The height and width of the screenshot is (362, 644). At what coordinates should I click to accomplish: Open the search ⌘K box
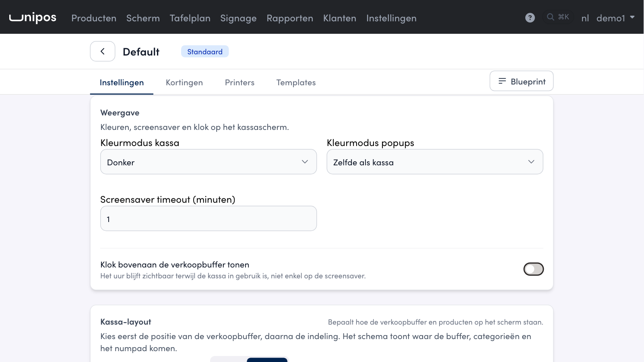click(x=558, y=17)
